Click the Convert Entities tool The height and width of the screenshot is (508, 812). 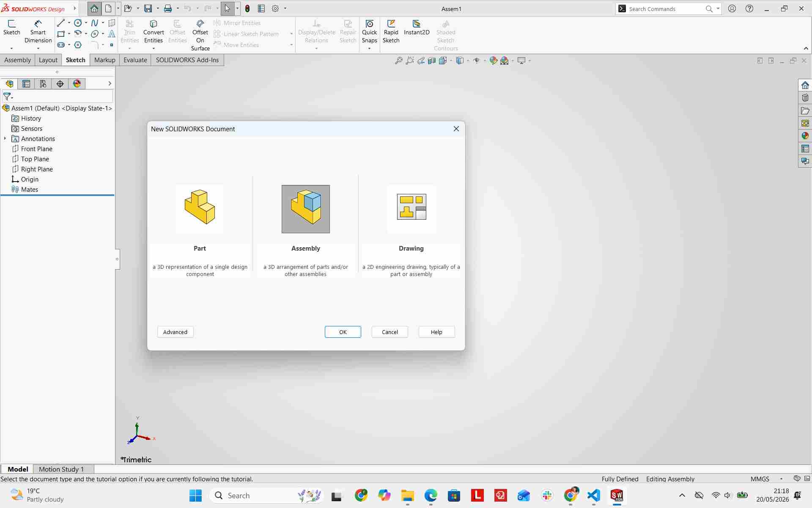point(154,31)
